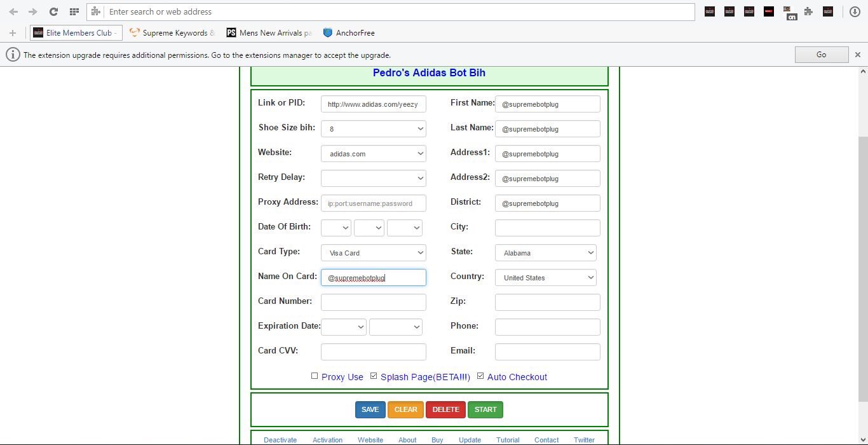Open the Deactivate link
Viewport: 868px width, 445px height.
tap(280, 440)
